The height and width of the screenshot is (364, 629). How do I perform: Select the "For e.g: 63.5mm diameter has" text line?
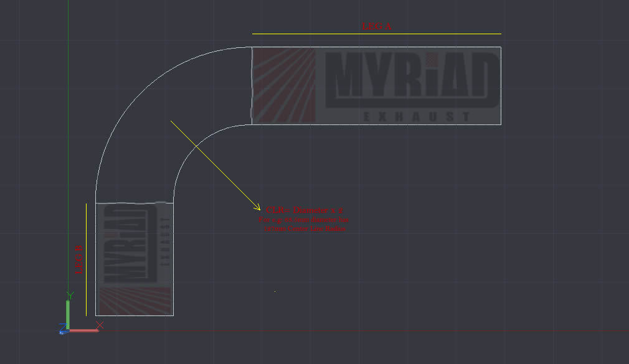[304, 220]
